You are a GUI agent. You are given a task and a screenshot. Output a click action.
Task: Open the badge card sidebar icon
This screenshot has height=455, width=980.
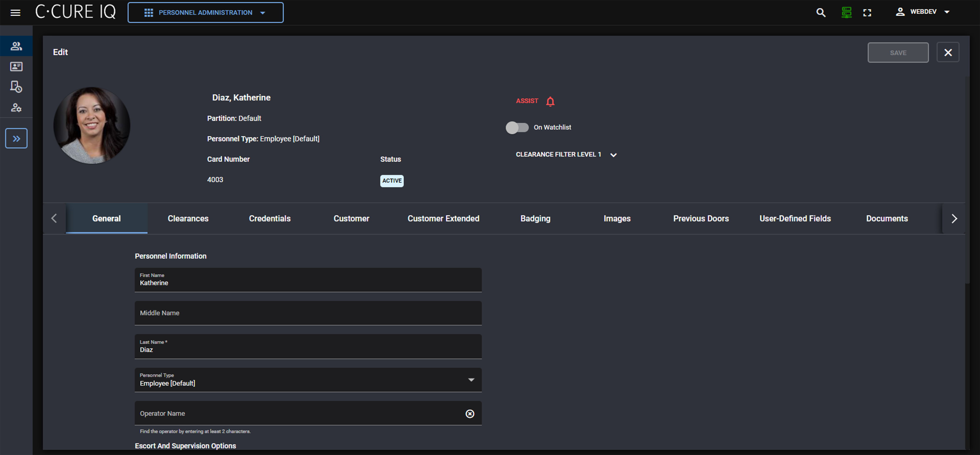pyautogui.click(x=16, y=66)
